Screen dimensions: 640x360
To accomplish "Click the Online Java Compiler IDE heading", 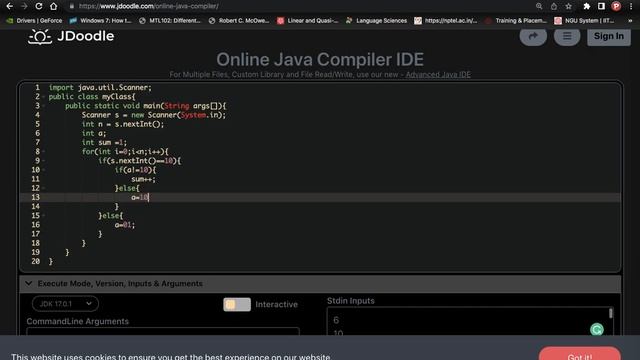I will (320, 60).
